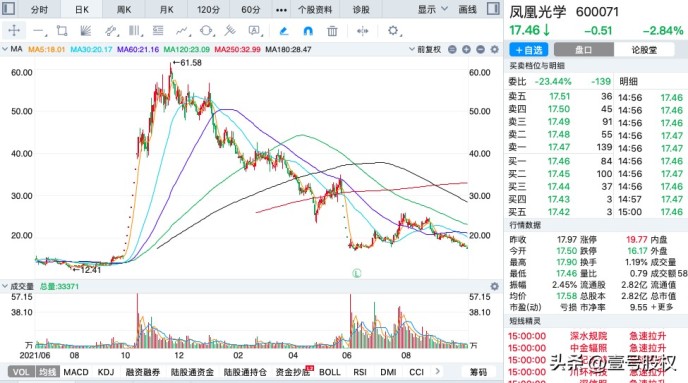Select the circle ellipse drawing tool
Screen dimensions: 688x383
pos(206,31)
